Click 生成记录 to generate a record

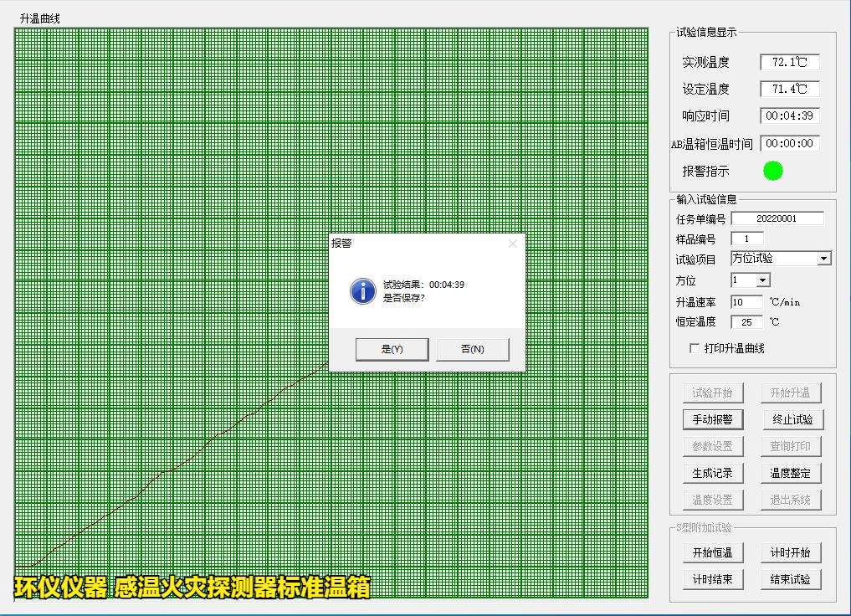[x=713, y=473]
